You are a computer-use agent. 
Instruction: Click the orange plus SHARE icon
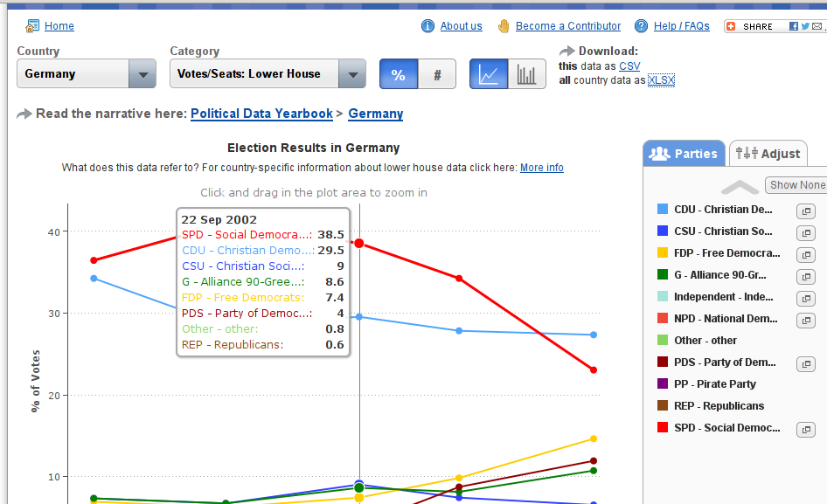731,26
